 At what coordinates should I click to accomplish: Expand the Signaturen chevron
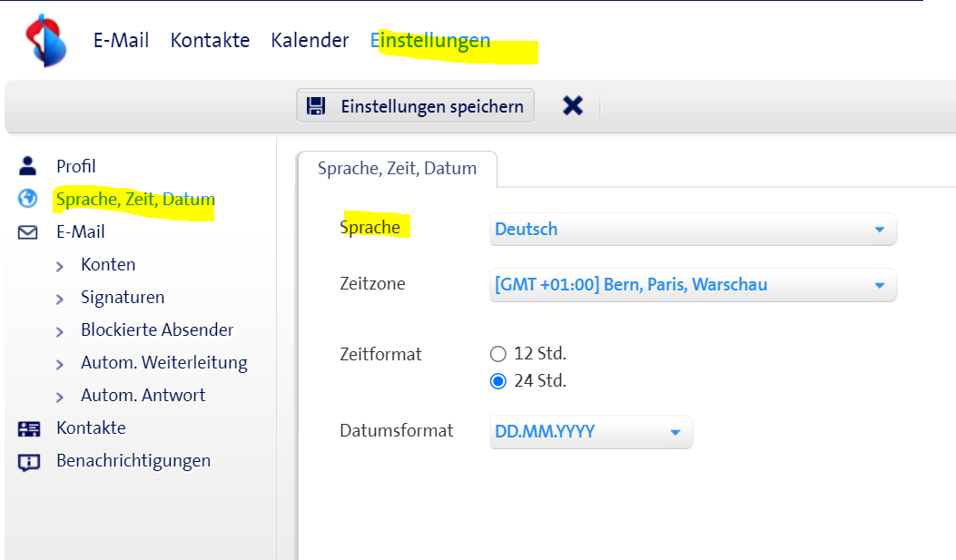click(60, 299)
